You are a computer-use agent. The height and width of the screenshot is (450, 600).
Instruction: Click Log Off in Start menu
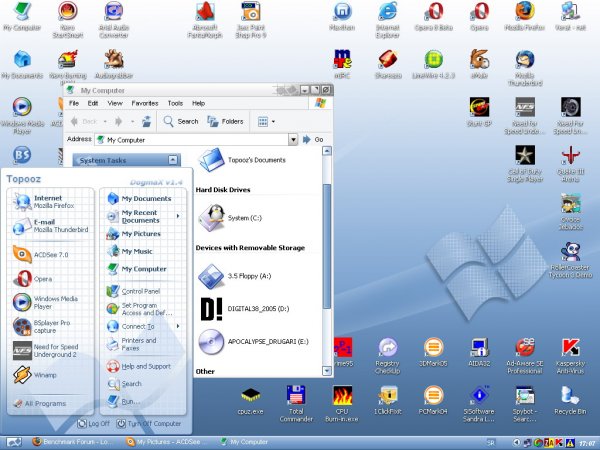click(x=93, y=424)
